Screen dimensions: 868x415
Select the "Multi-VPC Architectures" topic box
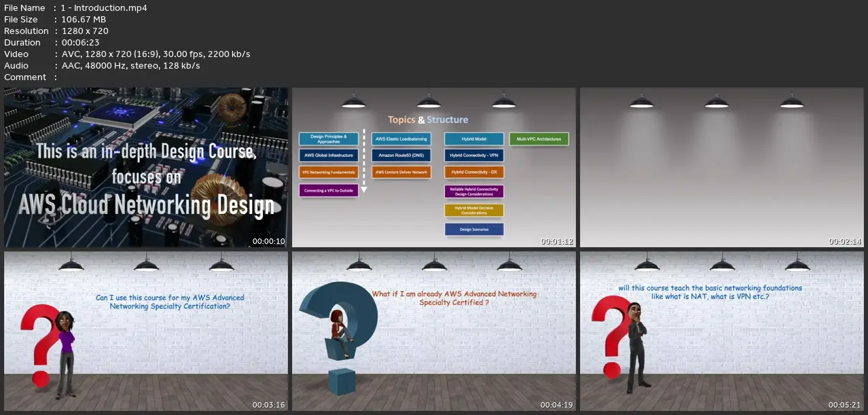(x=539, y=139)
